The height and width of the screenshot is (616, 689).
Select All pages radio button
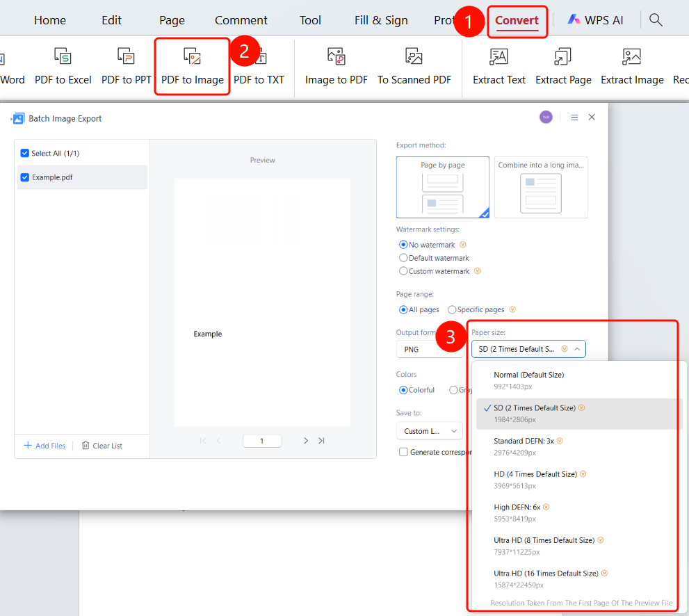pyautogui.click(x=403, y=310)
